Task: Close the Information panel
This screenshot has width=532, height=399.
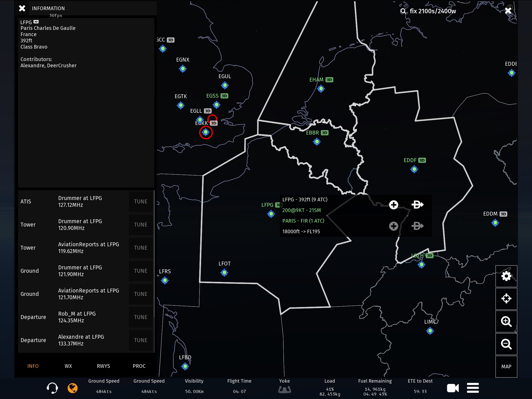Action: (22, 8)
